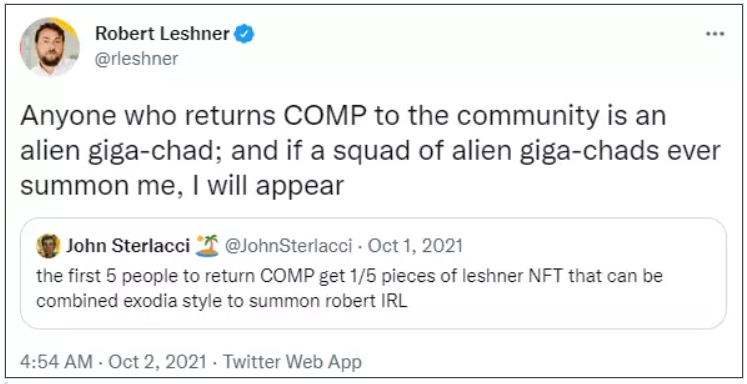
Task: Click the quoted text line starting 'the first 5 people'
Action: point(350,276)
